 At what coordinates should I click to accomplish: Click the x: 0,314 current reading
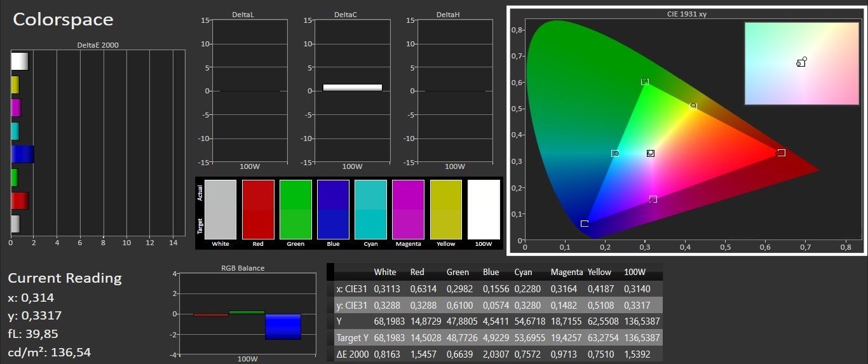(31, 297)
